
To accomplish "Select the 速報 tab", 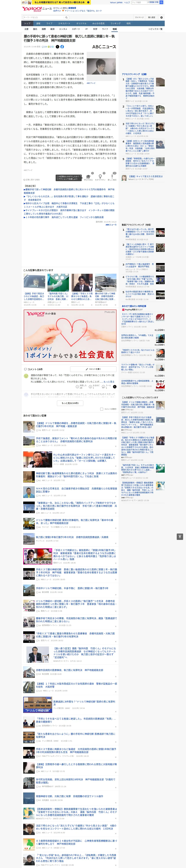I will tap(38, 24).
